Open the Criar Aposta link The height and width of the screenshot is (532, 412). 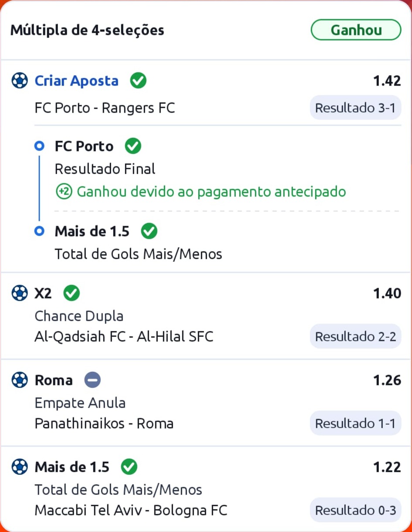click(x=76, y=81)
